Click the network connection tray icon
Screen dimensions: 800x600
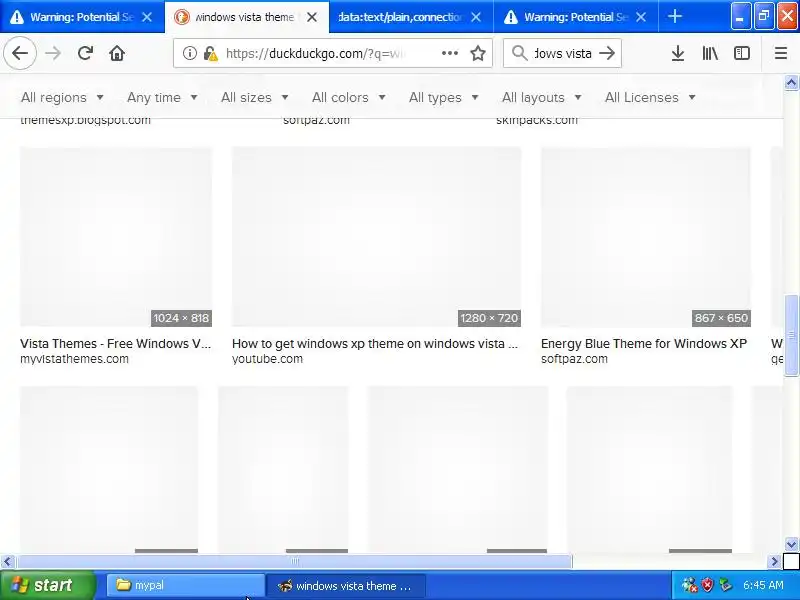pyautogui.click(x=690, y=585)
